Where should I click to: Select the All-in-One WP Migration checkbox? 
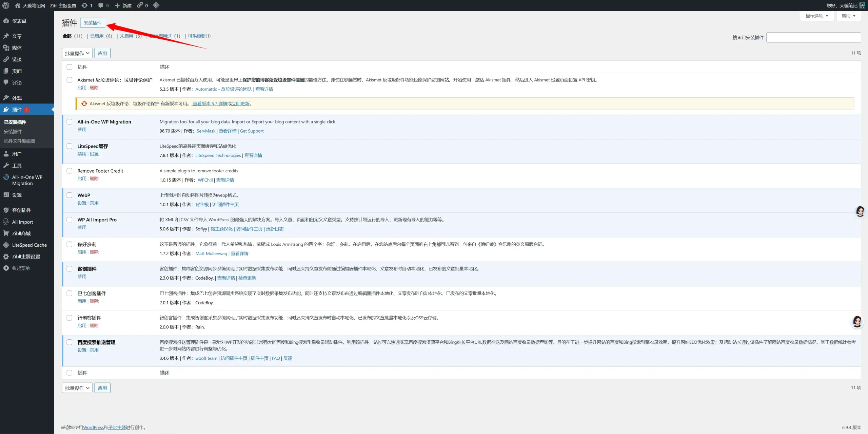tap(70, 121)
